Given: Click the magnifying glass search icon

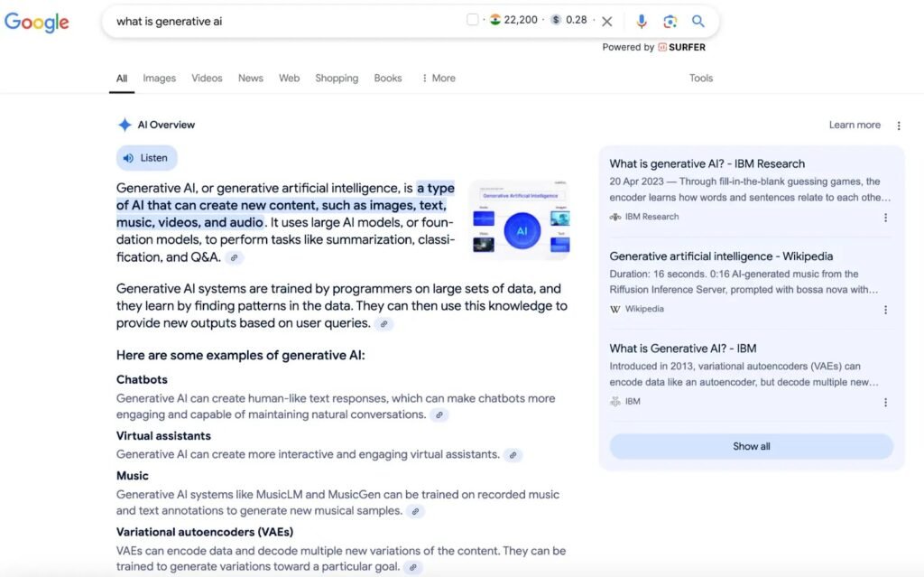Looking at the screenshot, I should 698,22.
